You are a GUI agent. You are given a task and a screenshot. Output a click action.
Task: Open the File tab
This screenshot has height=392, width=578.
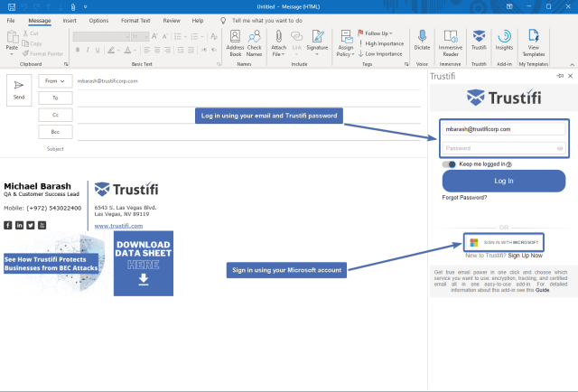pyautogui.click(x=11, y=21)
